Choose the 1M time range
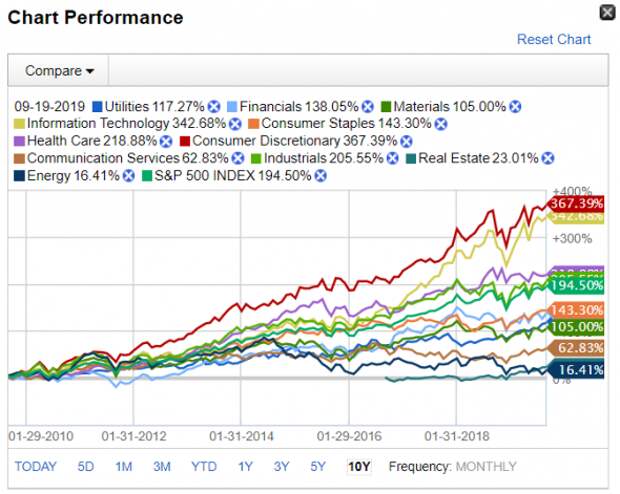This screenshot has height=494, width=620. (x=124, y=466)
